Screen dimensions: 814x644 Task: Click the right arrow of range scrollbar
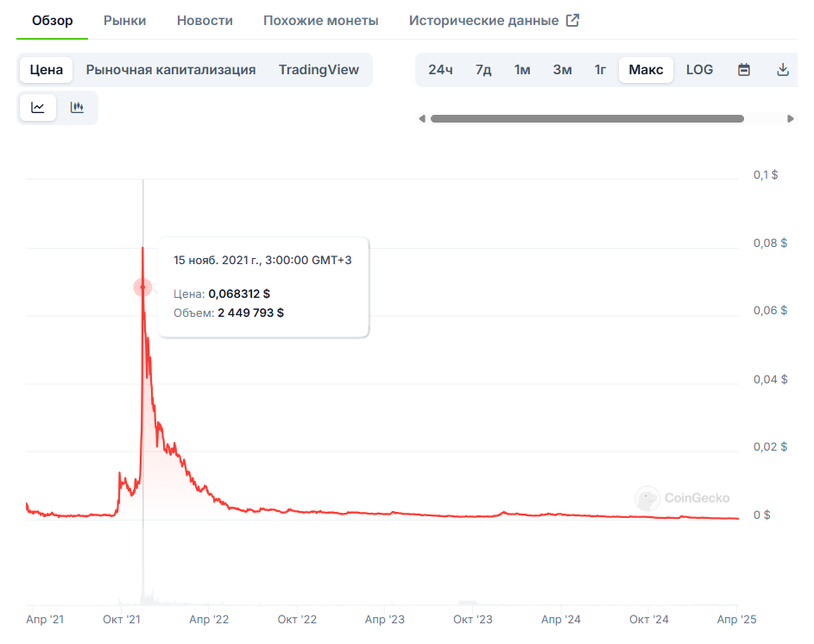pos(790,119)
